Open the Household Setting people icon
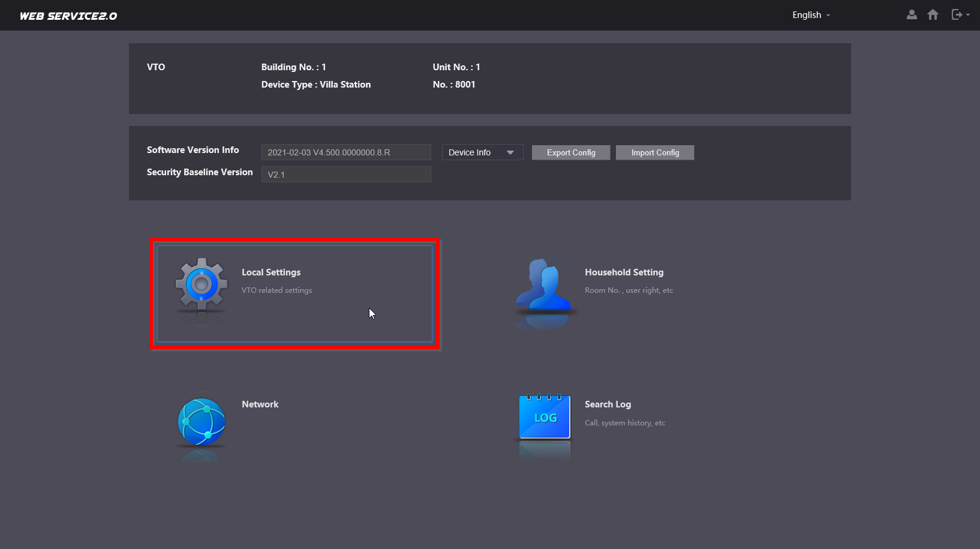Screen dimensions: 980x549 click(544, 286)
